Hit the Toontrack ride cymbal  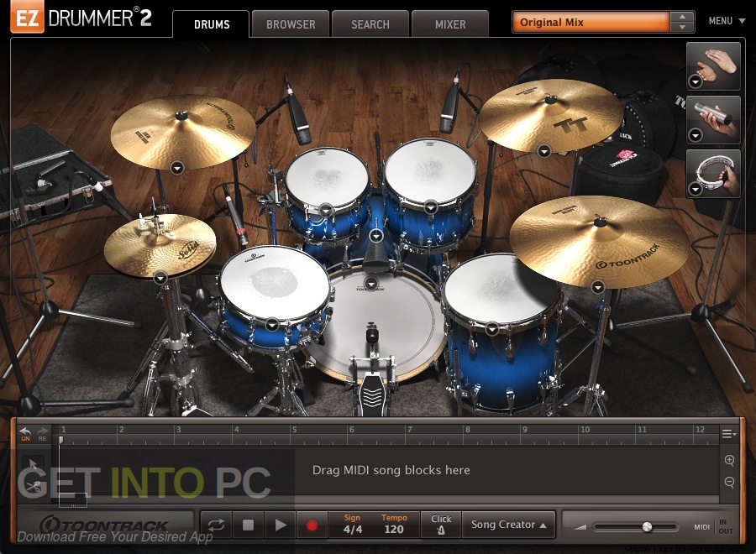click(x=601, y=241)
